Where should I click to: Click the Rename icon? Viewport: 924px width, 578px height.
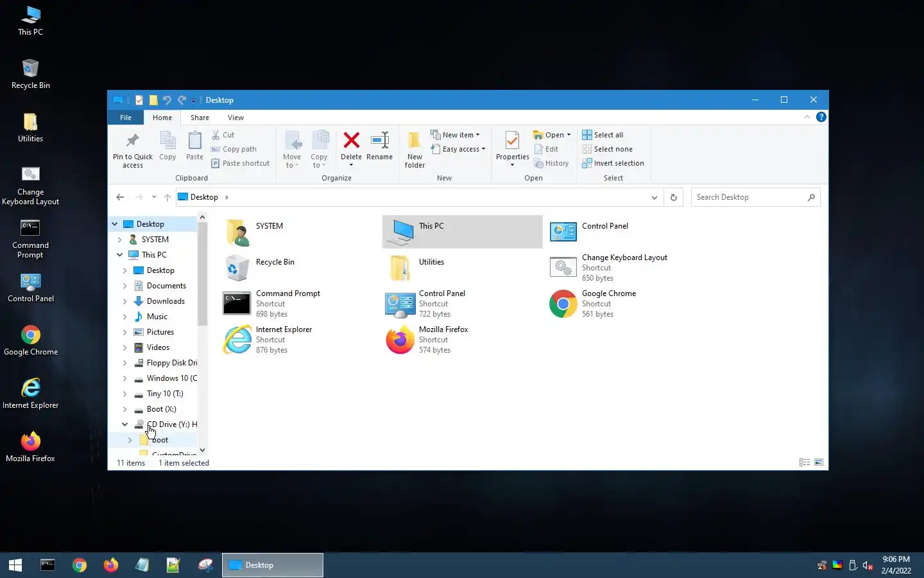[380, 140]
